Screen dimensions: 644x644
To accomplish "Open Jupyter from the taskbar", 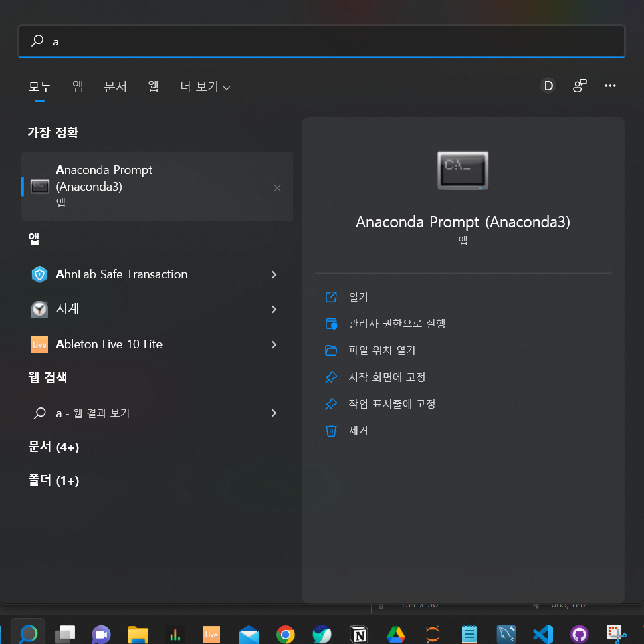I will [x=433, y=635].
